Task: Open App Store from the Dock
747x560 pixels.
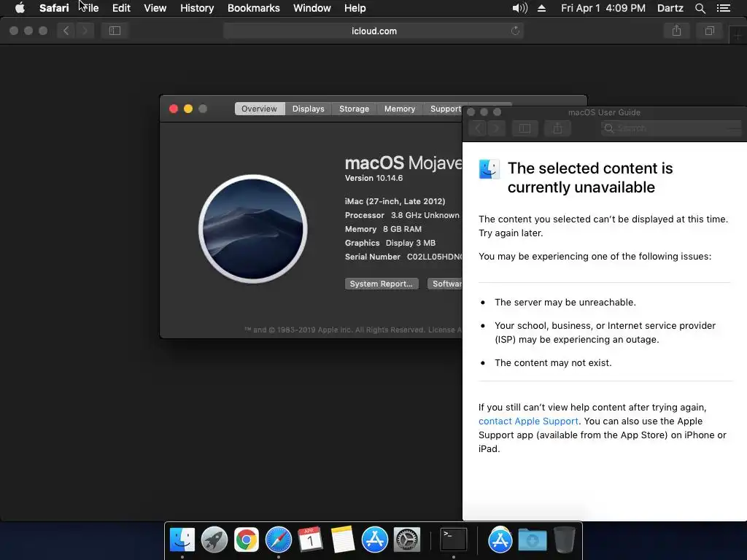Action: point(374,540)
